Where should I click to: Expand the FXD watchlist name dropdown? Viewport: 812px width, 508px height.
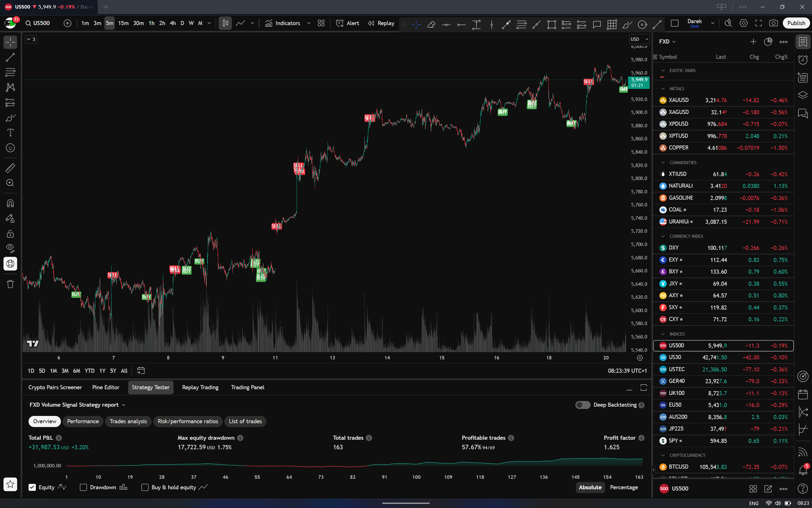pyautogui.click(x=667, y=42)
